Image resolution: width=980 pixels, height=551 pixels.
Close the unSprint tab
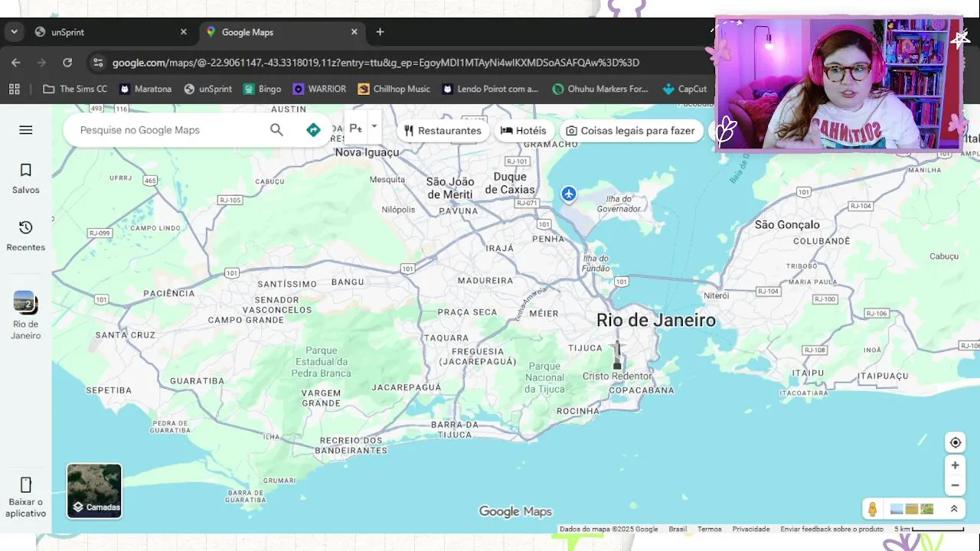tap(183, 32)
